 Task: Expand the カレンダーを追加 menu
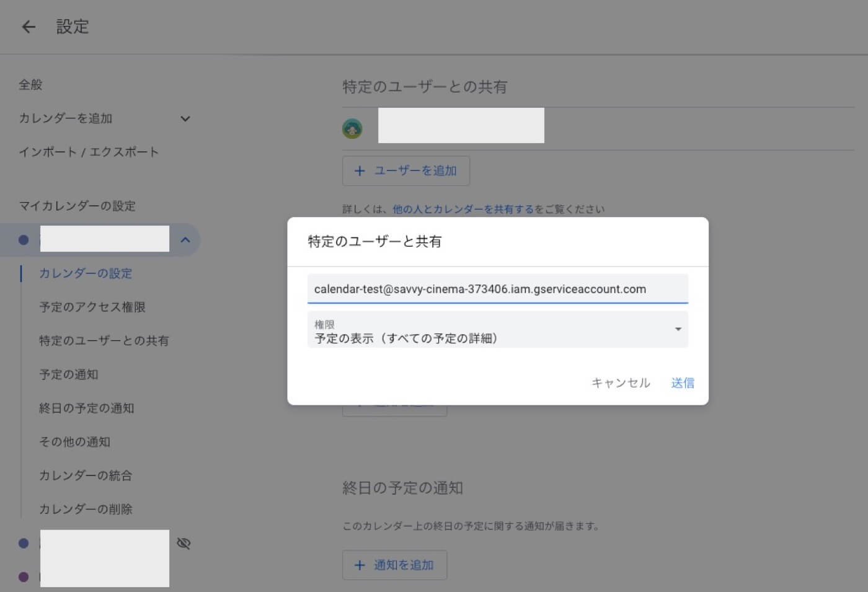tap(185, 118)
